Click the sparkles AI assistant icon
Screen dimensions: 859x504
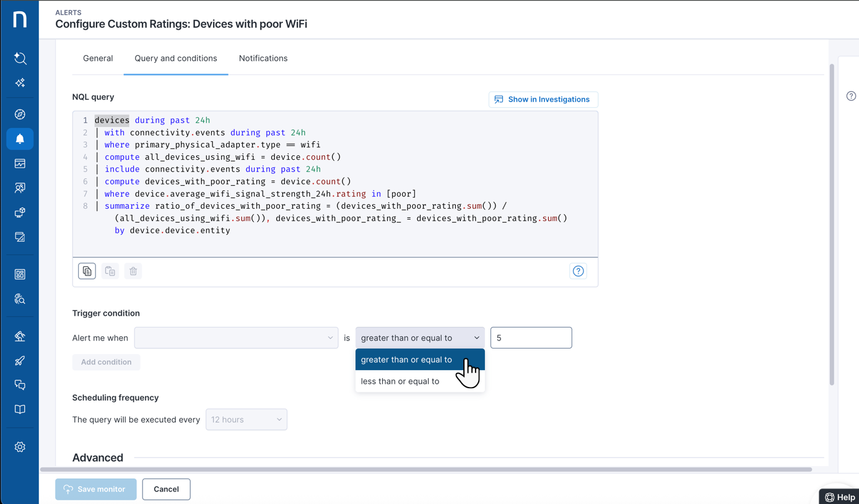pos(20,83)
